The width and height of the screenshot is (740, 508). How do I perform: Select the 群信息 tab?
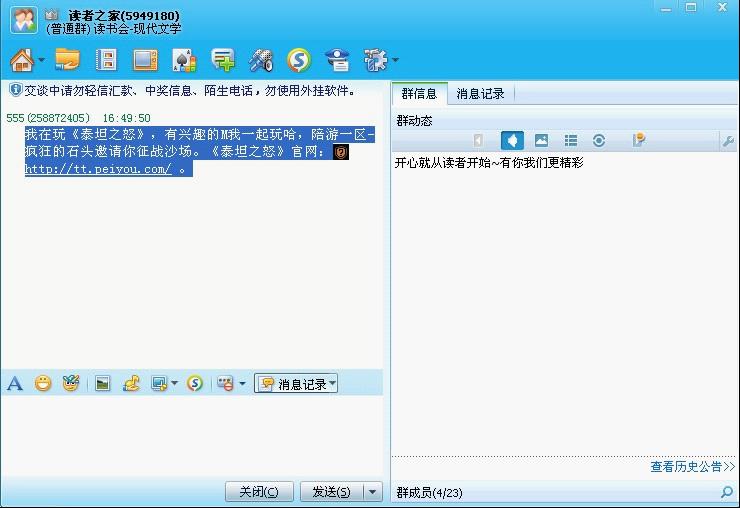point(419,94)
